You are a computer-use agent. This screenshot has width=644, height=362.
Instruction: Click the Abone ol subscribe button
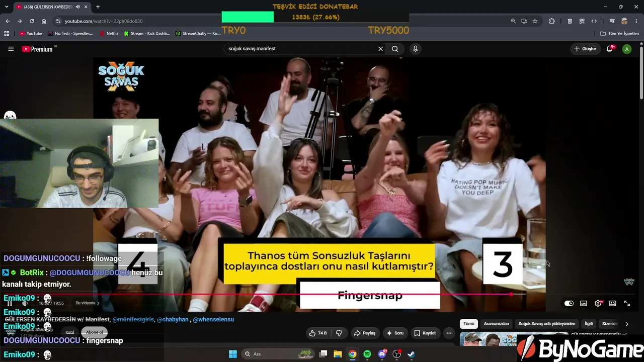tap(95, 332)
